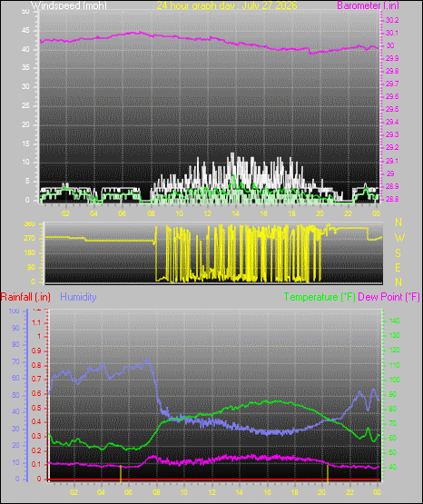Image resolution: width=423 pixels, height=504 pixels.
Task: Click the 60 value on blue humidity axis
Action: click(15, 378)
